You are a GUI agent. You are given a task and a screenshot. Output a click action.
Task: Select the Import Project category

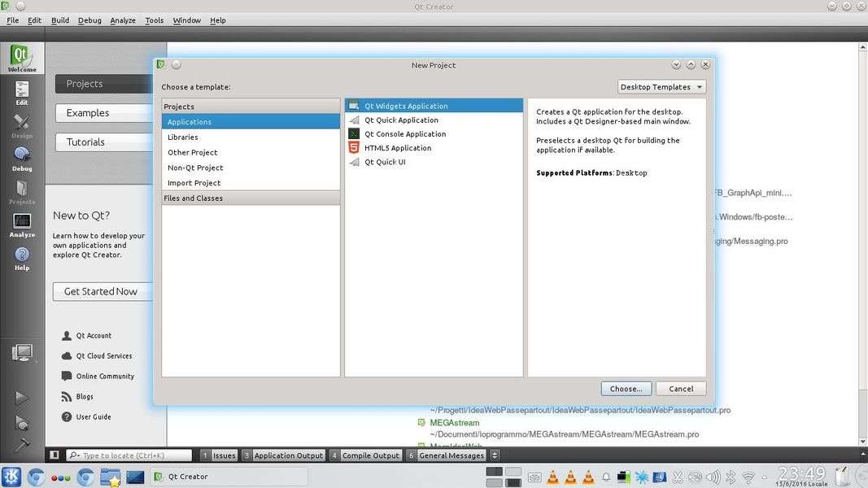[251, 182]
